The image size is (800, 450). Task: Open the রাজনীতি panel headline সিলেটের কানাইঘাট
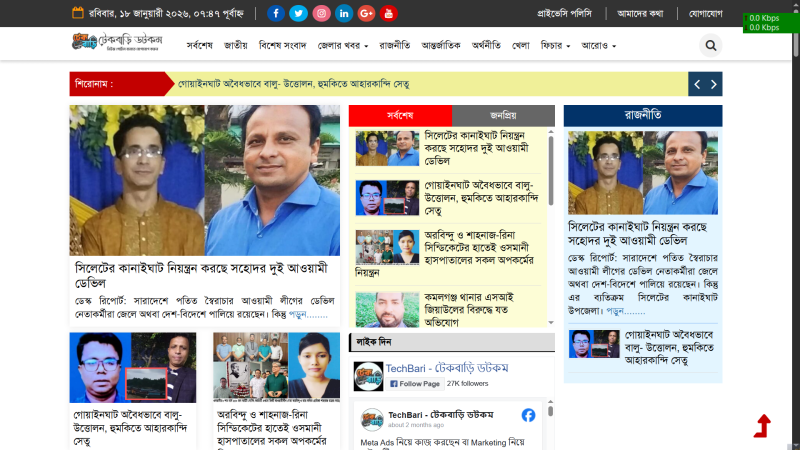coord(638,233)
